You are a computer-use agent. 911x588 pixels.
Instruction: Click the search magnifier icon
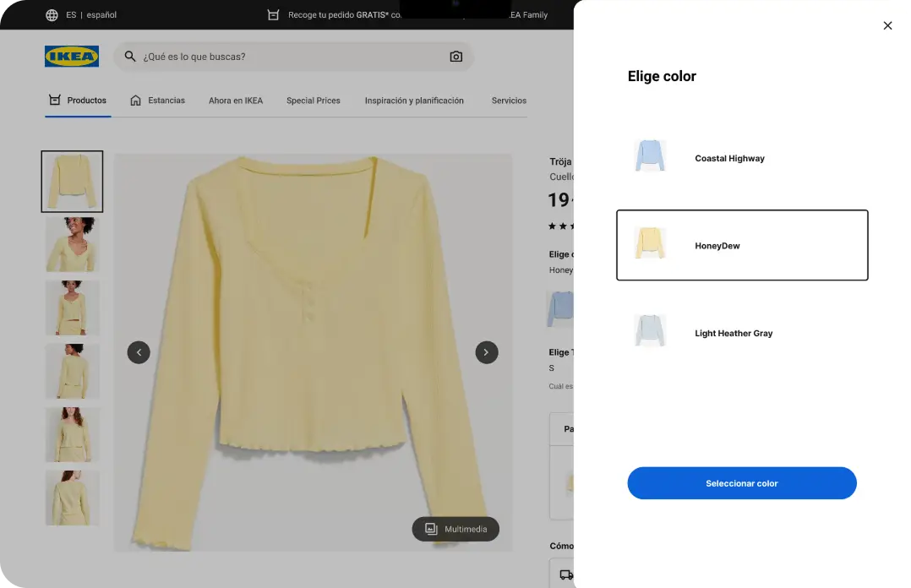(130, 57)
